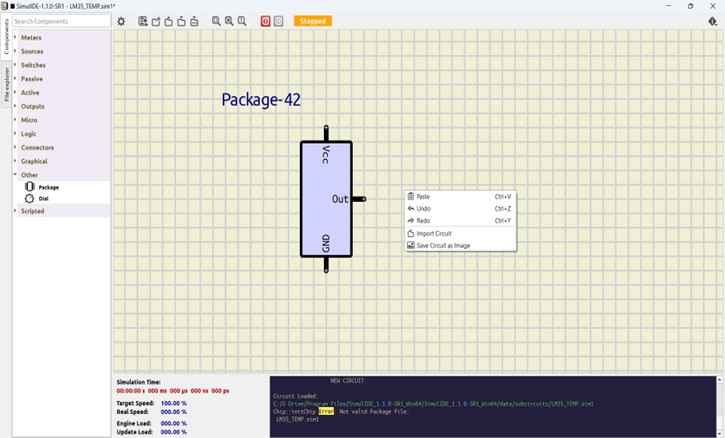The image size is (725, 438).
Task: Open the settings gear icon
Action: coord(122,21)
